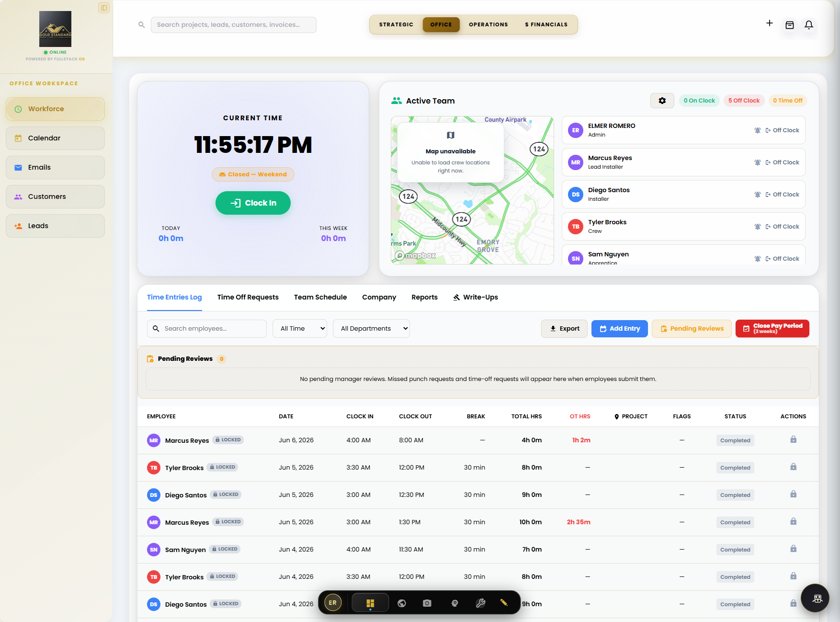
Task: Open Calendar from the sidebar
Action: coord(55,138)
